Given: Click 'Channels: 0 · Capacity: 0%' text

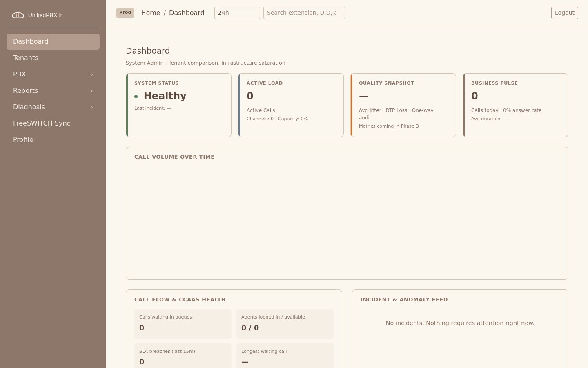Looking at the screenshot, I should pos(277,119).
